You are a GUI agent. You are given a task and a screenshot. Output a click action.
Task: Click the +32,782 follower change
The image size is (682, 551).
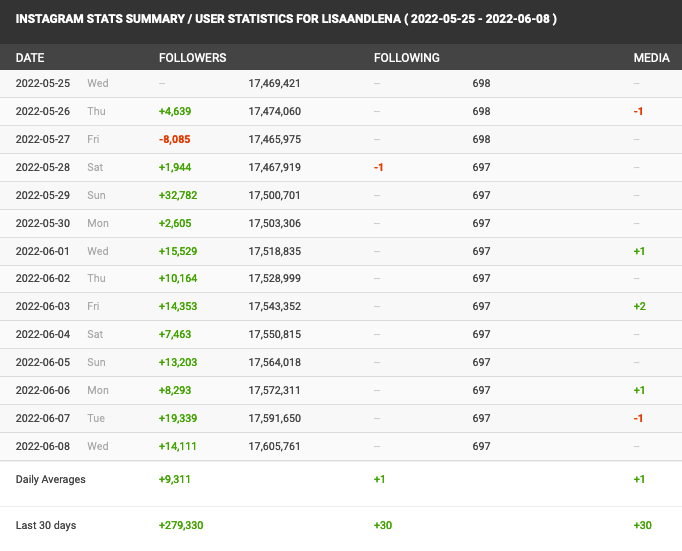click(x=178, y=195)
